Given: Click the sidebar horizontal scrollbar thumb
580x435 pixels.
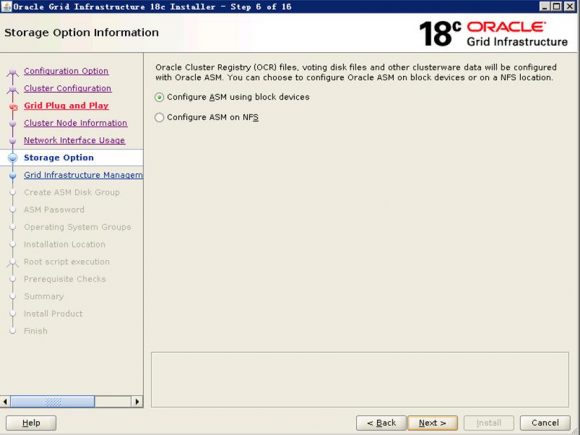Looking at the screenshot, I should (x=53, y=401).
